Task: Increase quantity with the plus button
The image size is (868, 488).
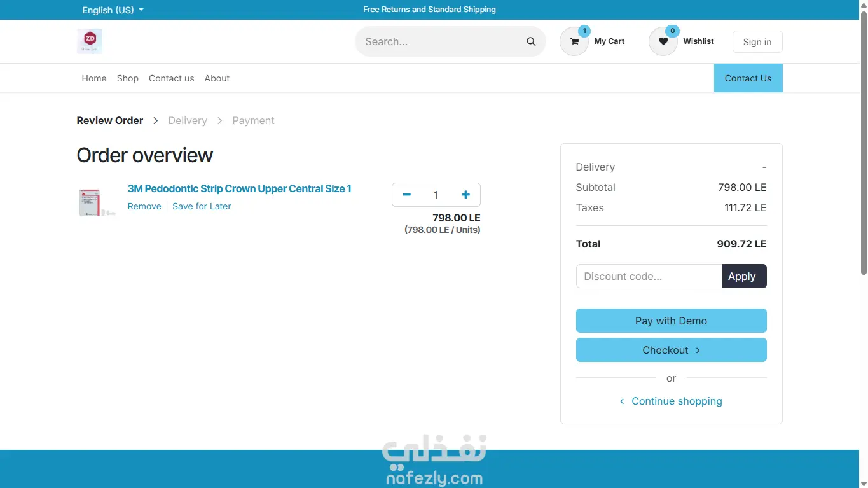Action: coord(465,195)
